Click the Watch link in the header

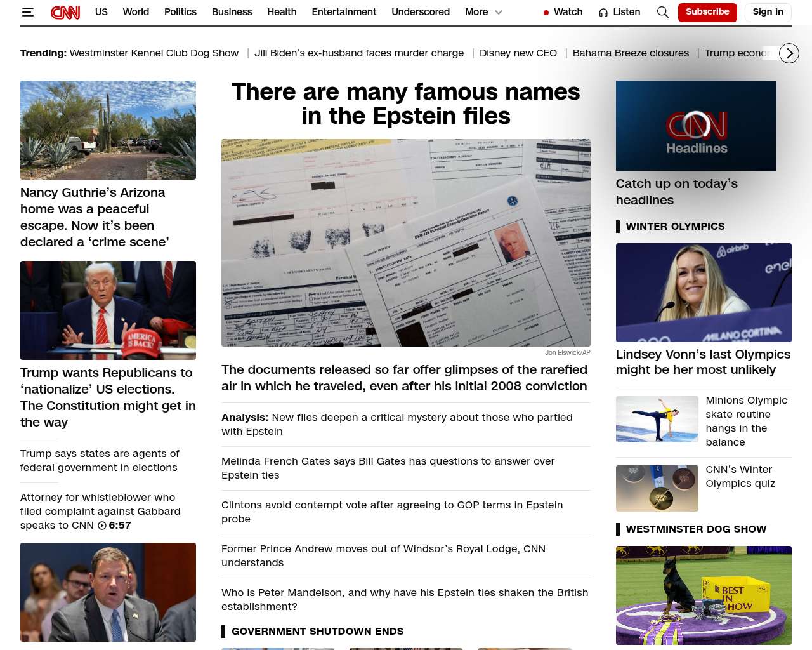click(x=568, y=12)
